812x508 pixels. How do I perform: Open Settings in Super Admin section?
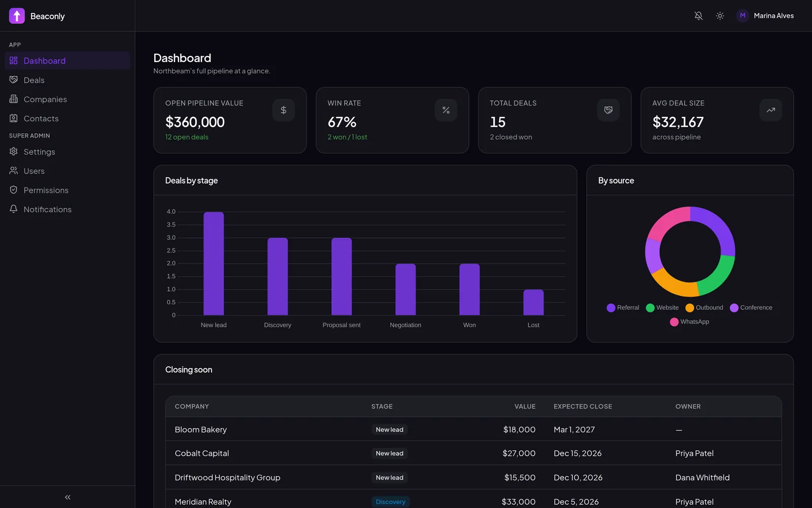[x=67, y=152]
